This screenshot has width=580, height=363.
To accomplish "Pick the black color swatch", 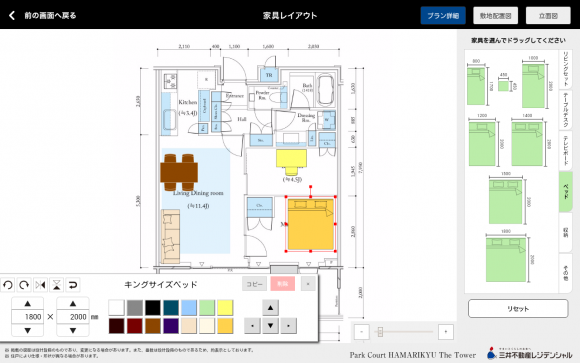I will (x=153, y=308).
